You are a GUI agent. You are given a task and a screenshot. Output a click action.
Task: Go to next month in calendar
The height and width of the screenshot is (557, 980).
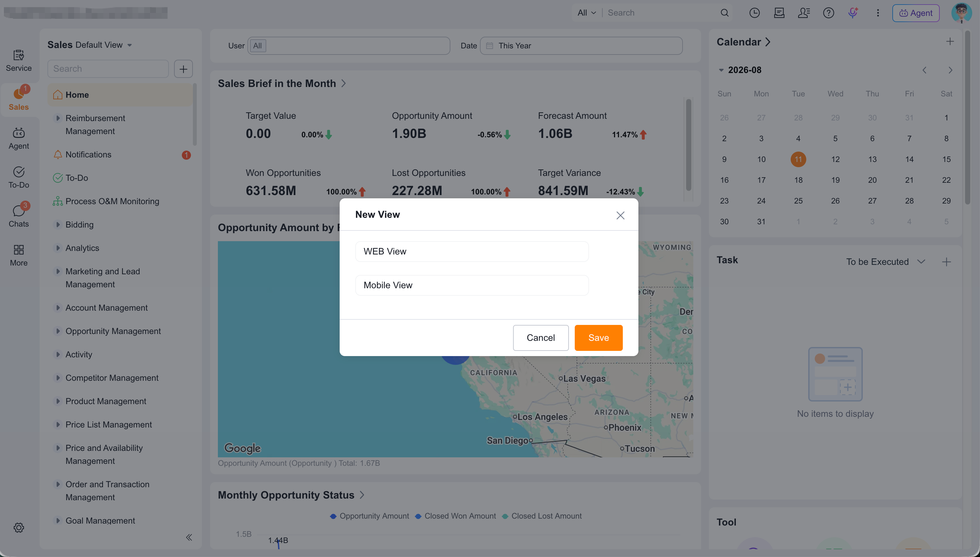(950, 70)
